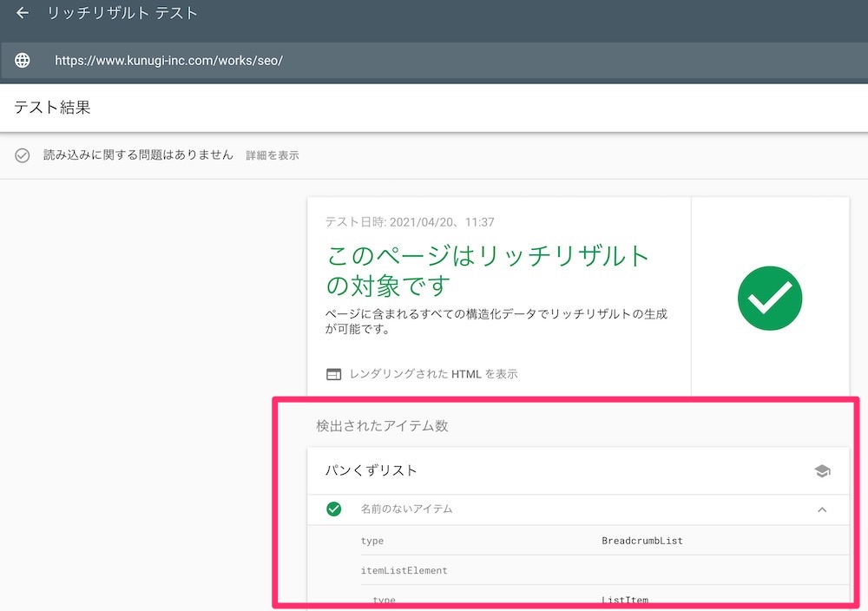Select the 名前のないアイテム row label
Viewport: 868px width, 611px height.
point(406,509)
